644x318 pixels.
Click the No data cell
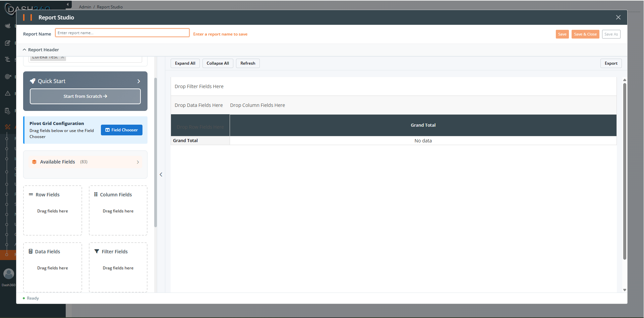423,141
